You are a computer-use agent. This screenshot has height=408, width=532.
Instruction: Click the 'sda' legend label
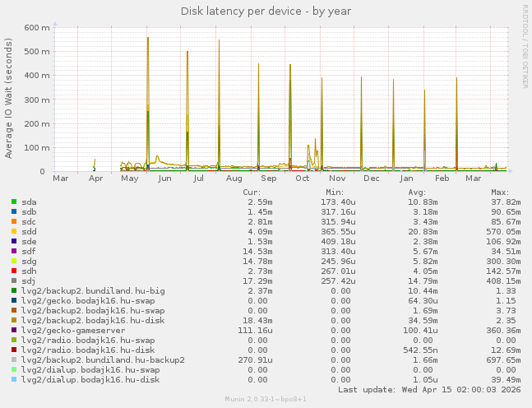click(29, 202)
